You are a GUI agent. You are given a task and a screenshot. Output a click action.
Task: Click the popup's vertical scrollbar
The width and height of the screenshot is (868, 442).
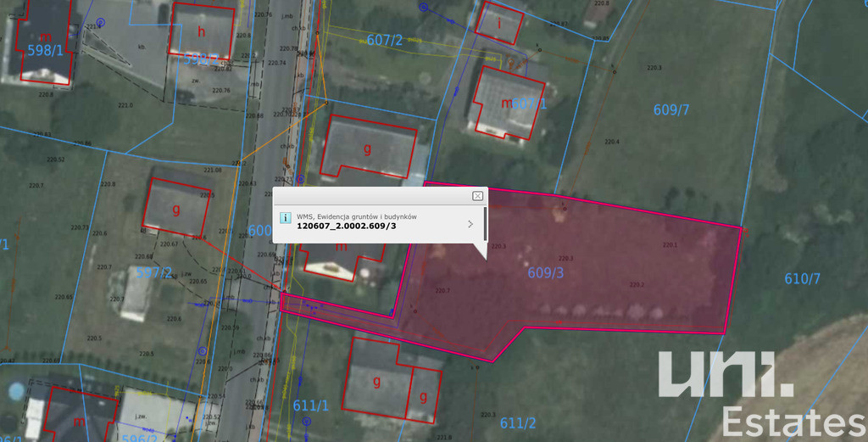pyautogui.click(x=486, y=224)
